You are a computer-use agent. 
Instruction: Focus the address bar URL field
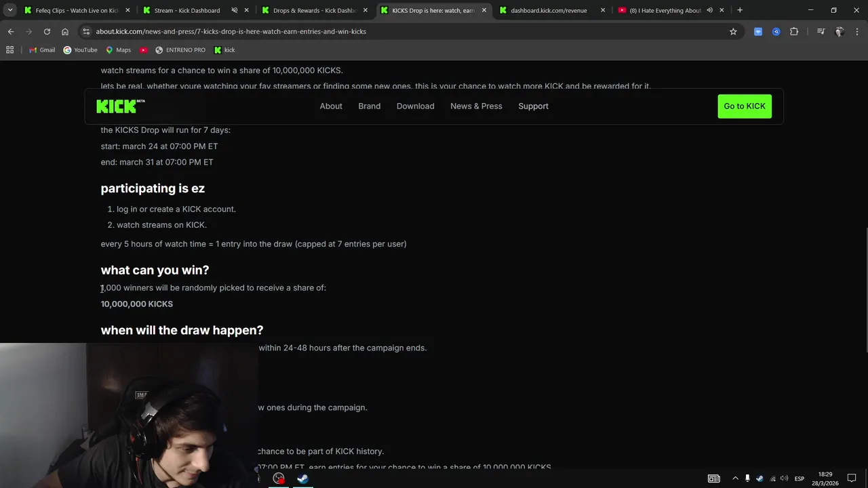coord(407,31)
